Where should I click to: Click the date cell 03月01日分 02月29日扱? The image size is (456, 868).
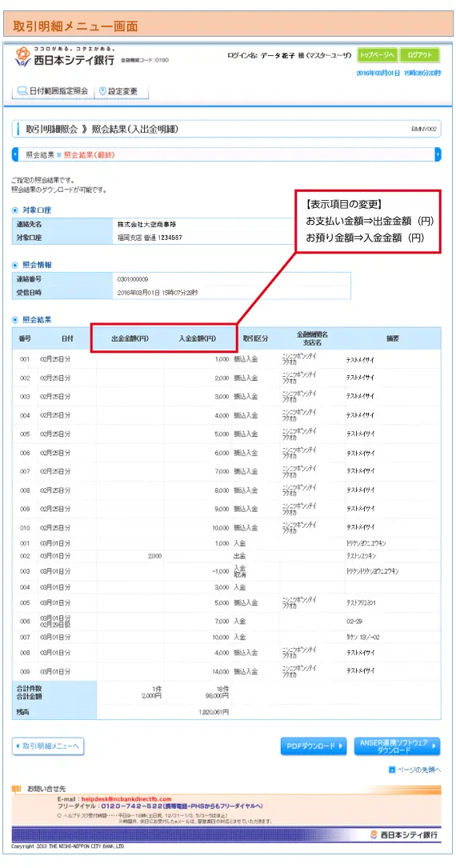pyautogui.click(x=55, y=622)
